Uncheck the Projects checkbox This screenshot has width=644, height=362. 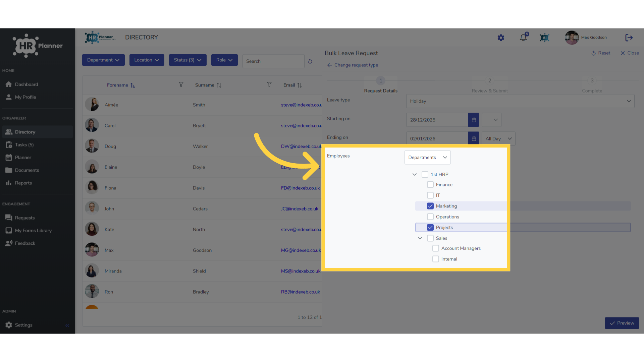430,227
